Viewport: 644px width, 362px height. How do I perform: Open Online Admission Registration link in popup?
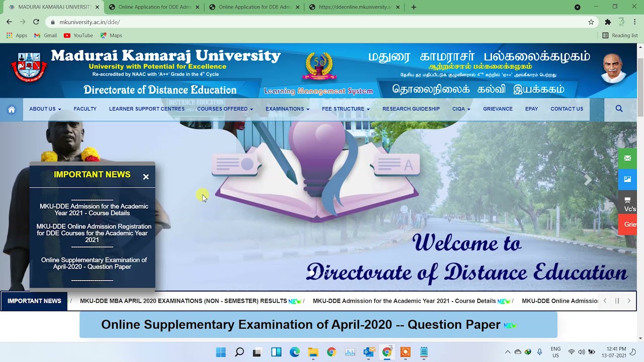coord(94,233)
